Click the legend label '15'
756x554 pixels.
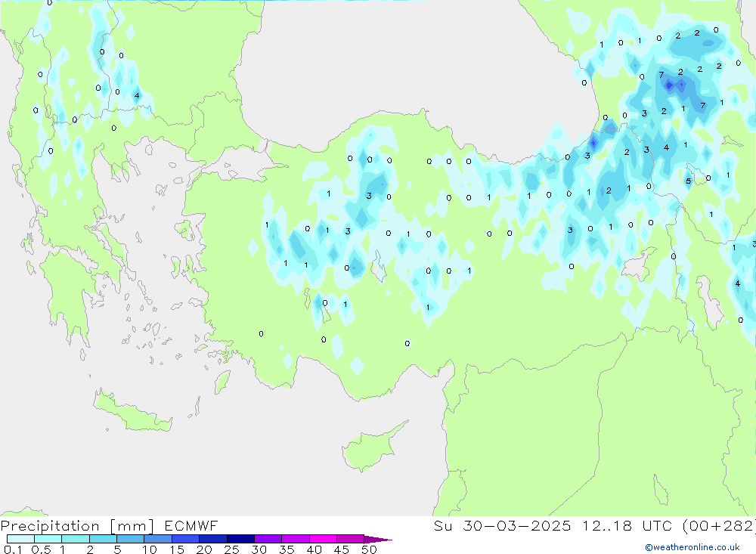click(x=177, y=549)
